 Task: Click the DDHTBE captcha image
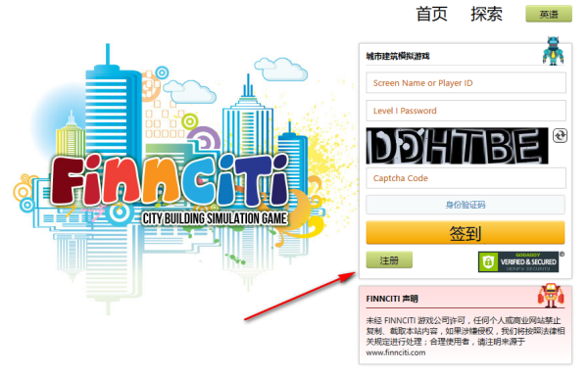click(x=457, y=146)
